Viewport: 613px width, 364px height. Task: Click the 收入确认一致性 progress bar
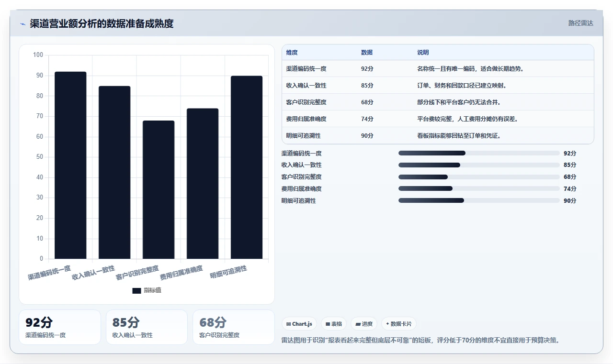(x=479, y=165)
